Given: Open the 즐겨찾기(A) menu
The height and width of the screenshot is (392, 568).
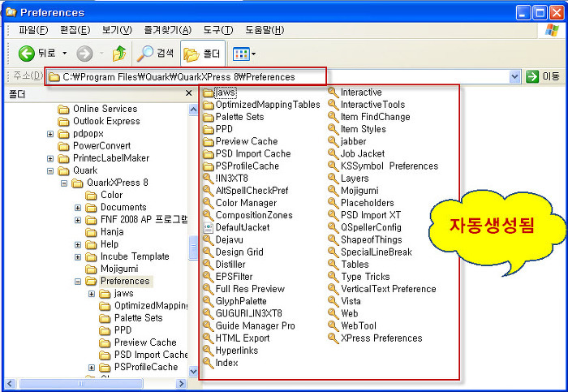Looking at the screenshot, I should pyautogui.click(x=168, y=30).
